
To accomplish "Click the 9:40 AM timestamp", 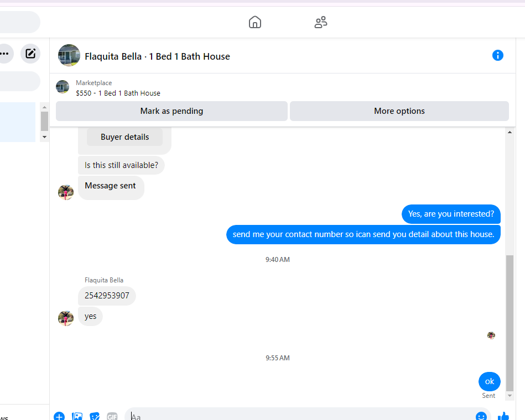I will (278, 260).
